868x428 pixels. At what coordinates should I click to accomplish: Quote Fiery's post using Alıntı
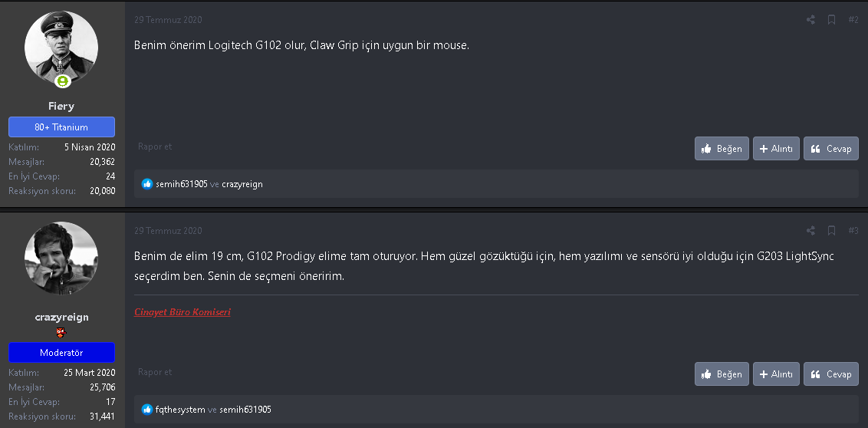776,149
